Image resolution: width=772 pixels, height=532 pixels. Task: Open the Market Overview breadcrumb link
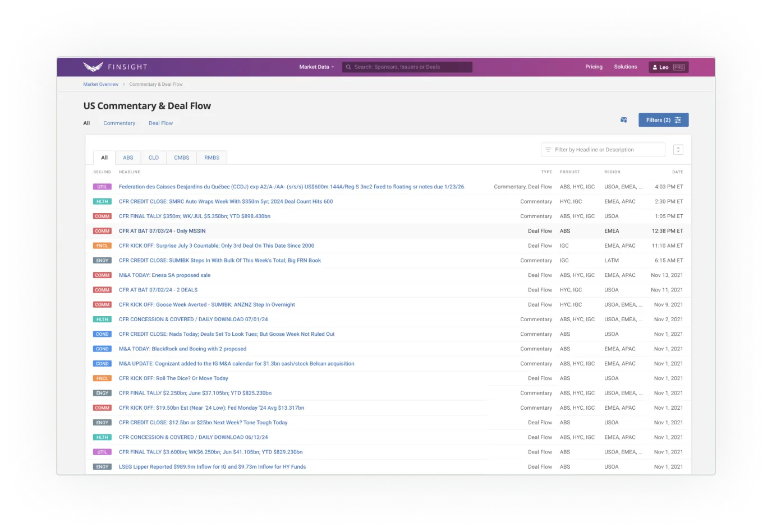100,84
